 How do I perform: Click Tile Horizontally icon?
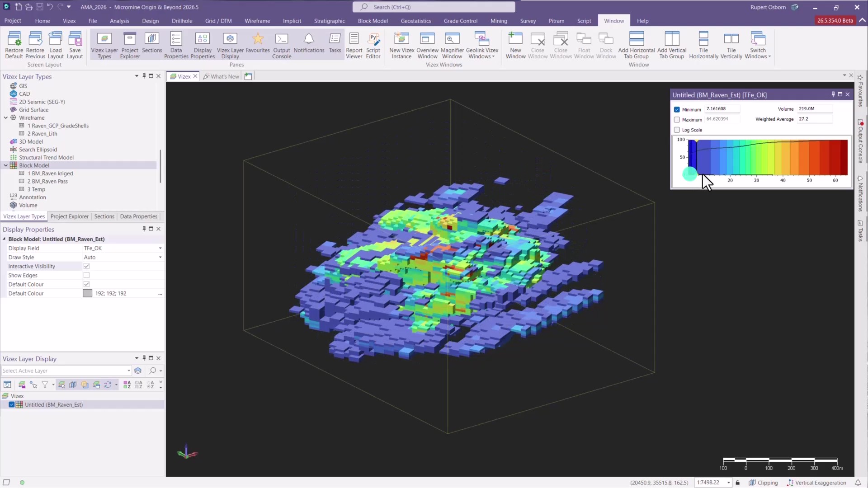point(703,45)
